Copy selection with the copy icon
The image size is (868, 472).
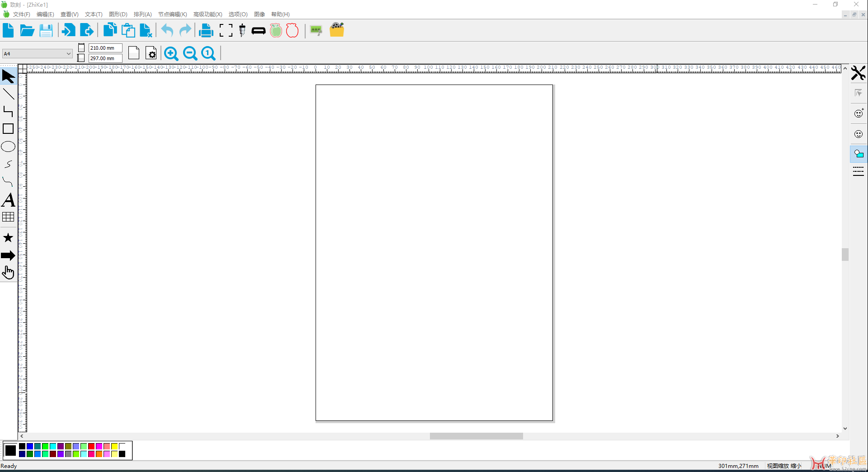(110, 30)
